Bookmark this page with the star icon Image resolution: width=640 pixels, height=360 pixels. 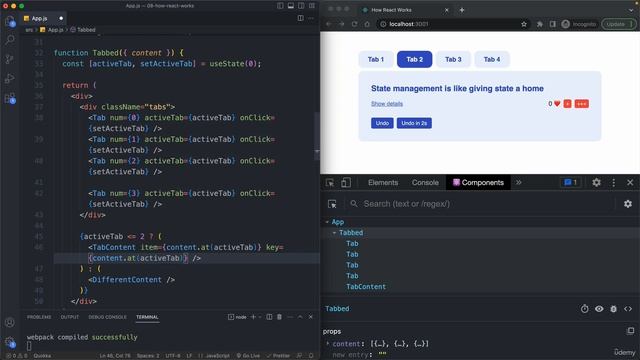click(524, 24)
